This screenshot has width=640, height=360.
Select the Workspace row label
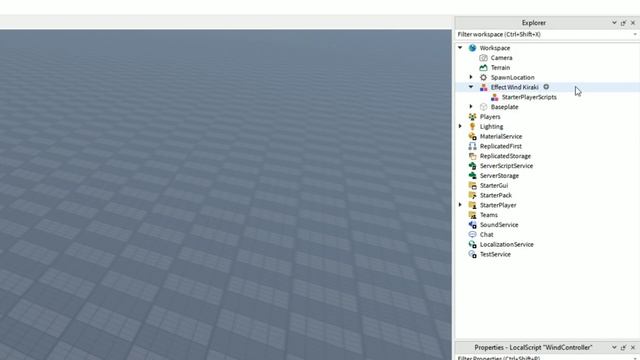point(495,48)
